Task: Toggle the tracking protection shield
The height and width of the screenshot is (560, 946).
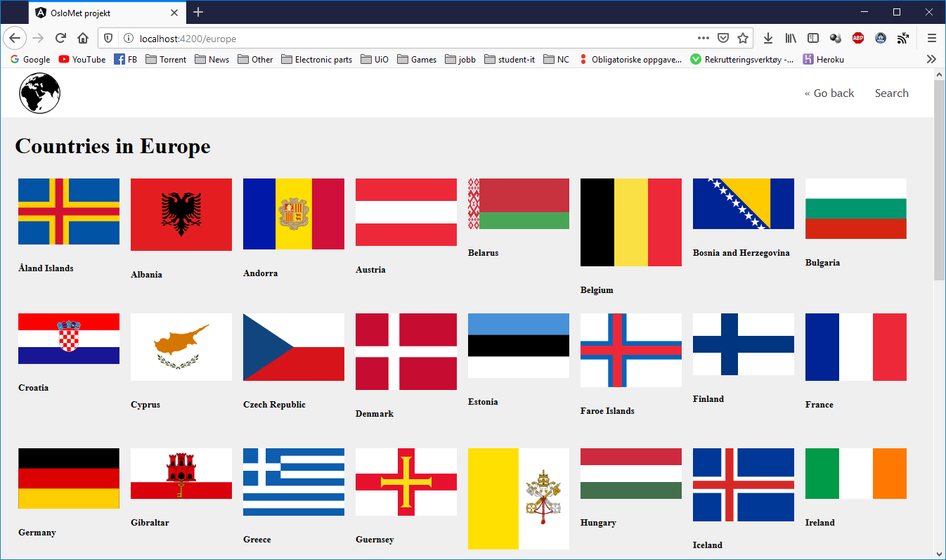Action: pyautogui.click(x=108, y=39)
